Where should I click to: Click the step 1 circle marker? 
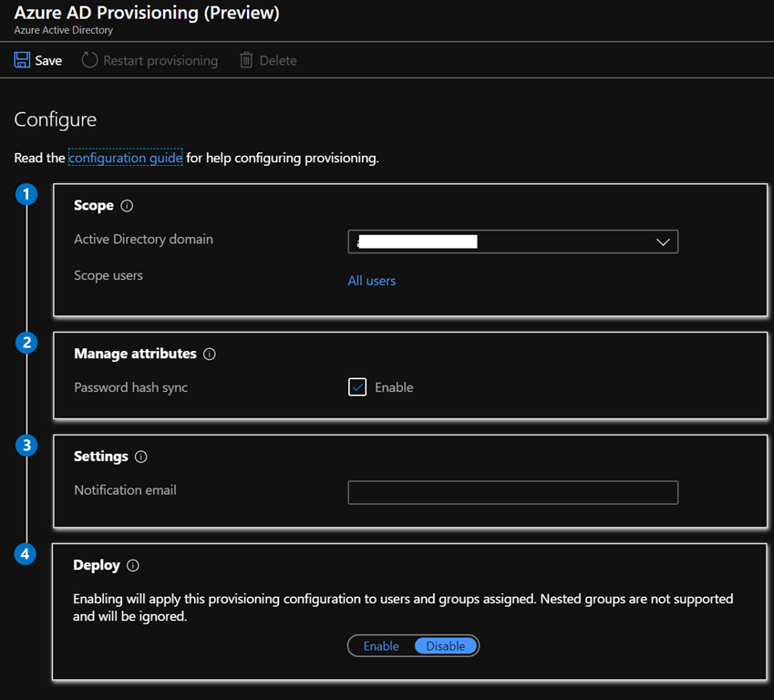coord(26,194)
